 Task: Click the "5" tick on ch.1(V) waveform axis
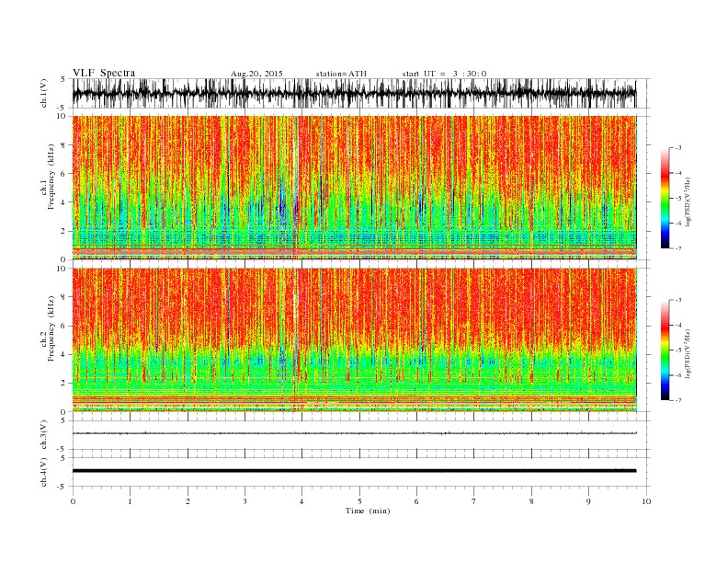coord(63,79)
